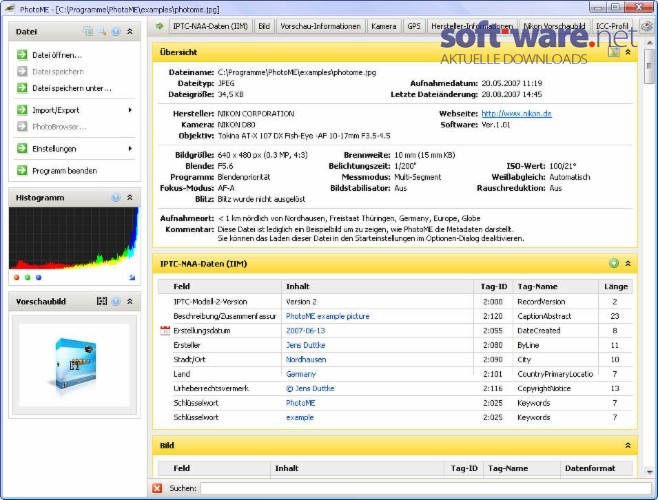This screenshot has height=500, width=658.
Task: Click calendar icon beside Erstellungsdatum
Action: click(165, 330)
